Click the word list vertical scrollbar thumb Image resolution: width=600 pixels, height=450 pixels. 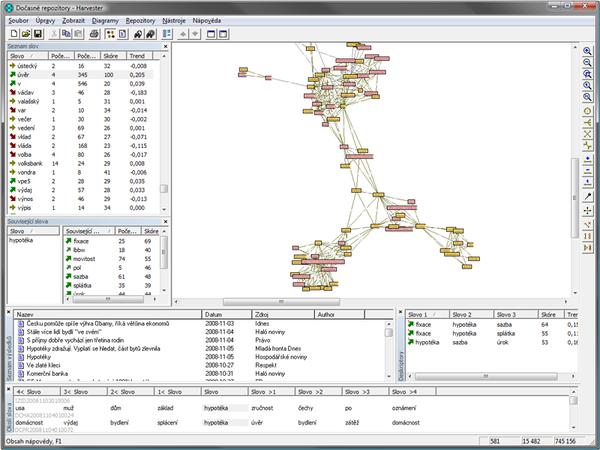pos(164,189)
